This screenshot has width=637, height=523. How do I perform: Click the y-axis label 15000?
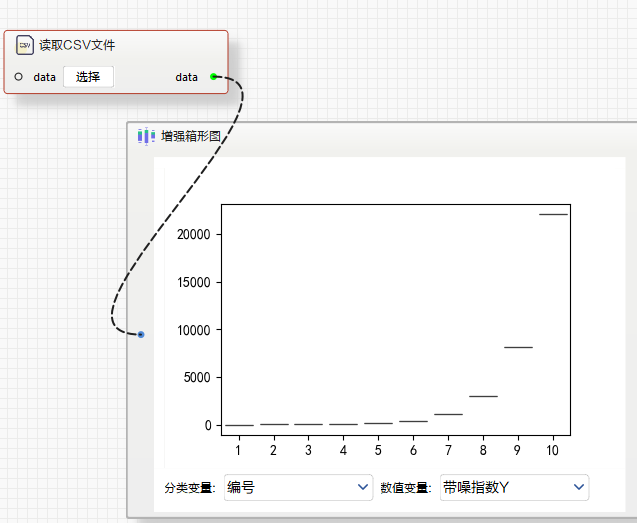(194, 282)
